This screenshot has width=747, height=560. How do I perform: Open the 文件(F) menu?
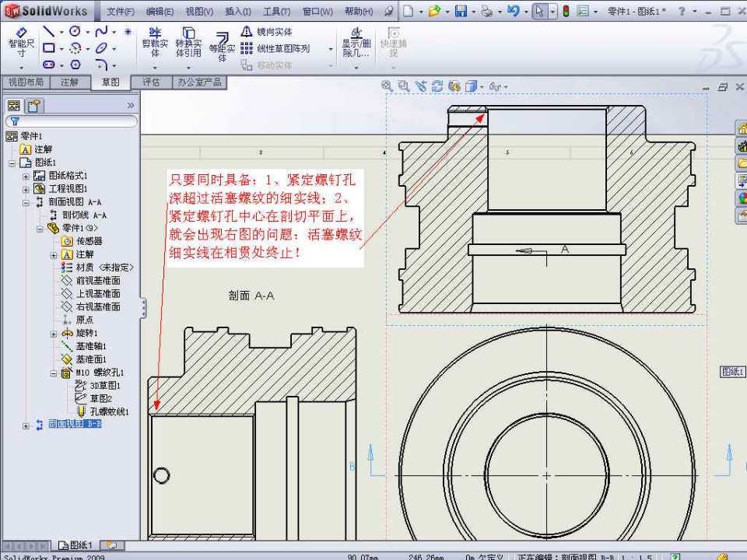pyautogui.click(x=120, y=11)
